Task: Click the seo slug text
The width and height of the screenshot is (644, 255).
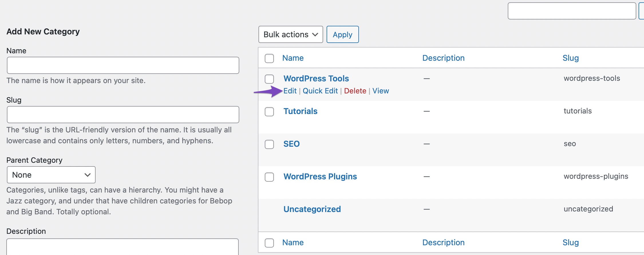Action: tap(570, 144)
